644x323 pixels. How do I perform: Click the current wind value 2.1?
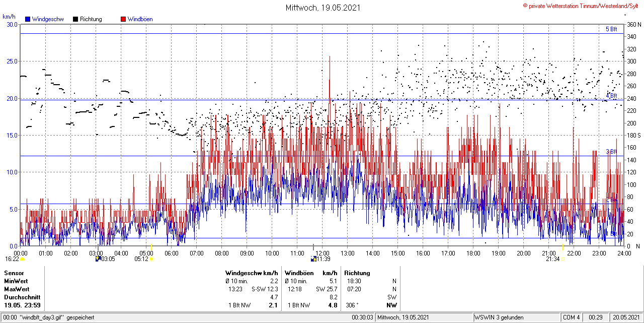274,305
